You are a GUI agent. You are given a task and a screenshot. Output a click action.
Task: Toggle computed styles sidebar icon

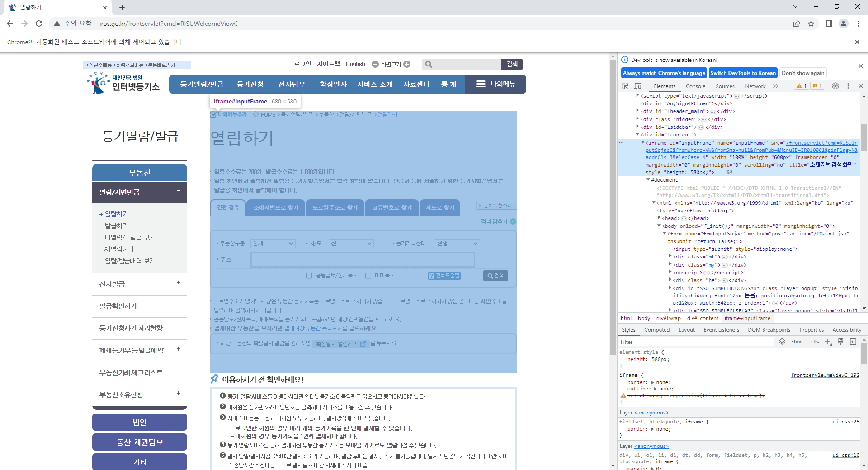point(853,342)
